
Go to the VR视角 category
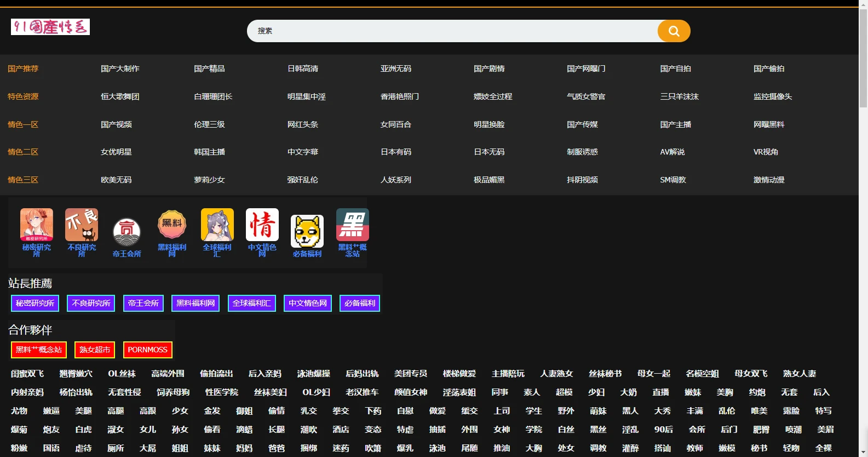click(765, 152)
